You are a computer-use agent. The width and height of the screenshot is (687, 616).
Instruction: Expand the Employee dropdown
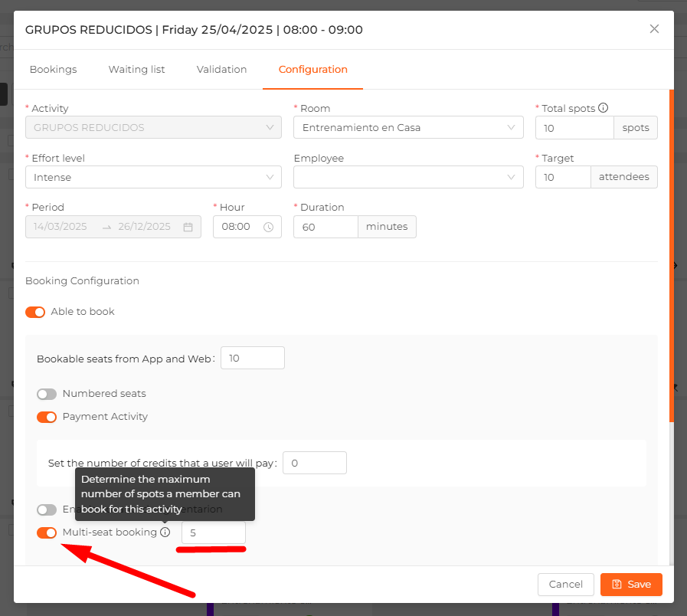tap(408, 177)
